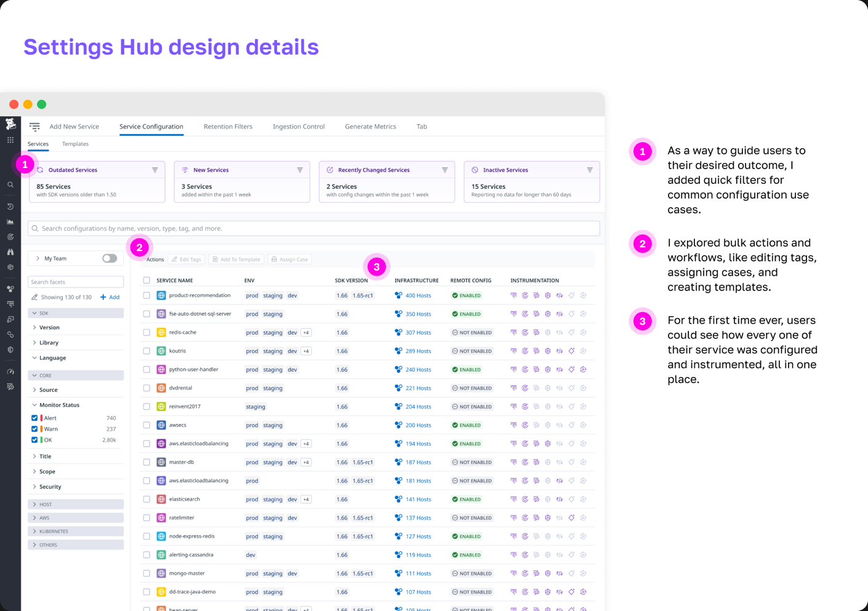
Task: Click hosts icon in mongo-master row
Action: 398,573
